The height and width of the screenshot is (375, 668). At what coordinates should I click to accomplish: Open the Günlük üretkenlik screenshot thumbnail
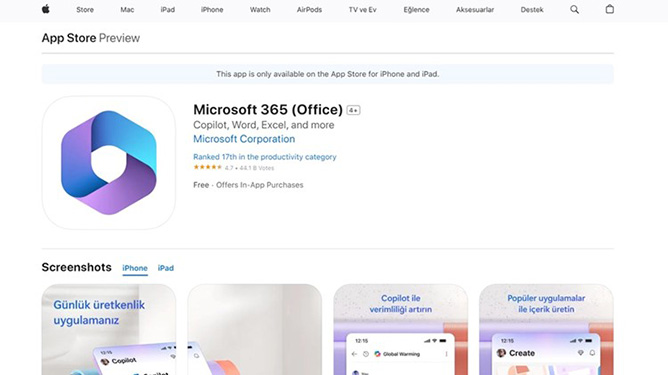pos(109,329)
